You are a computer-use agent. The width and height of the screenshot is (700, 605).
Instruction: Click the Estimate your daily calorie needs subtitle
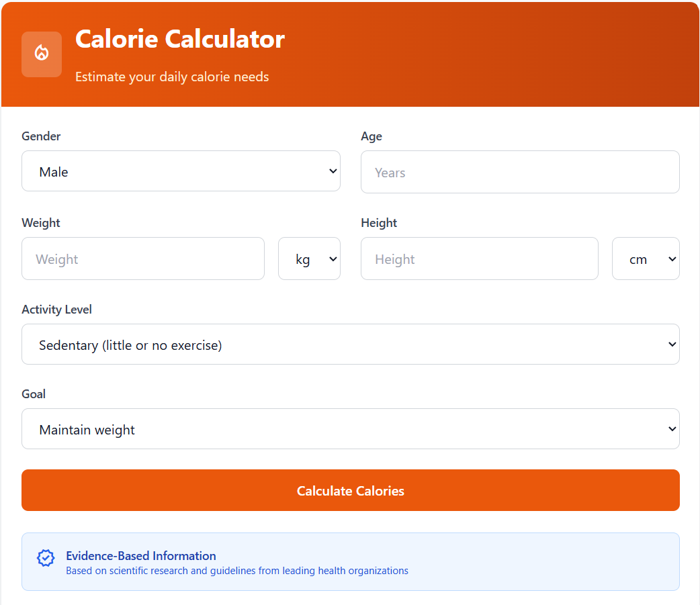[x=172, y=77]
